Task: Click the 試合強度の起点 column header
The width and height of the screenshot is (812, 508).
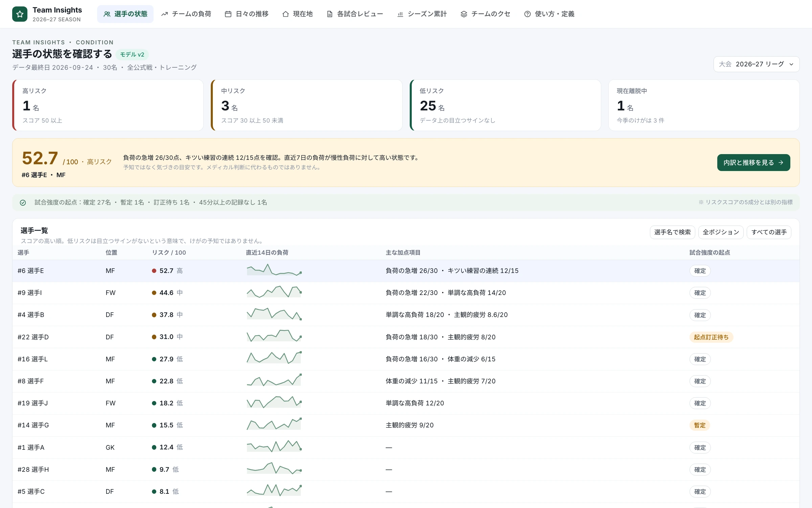Action: (710, 253)
